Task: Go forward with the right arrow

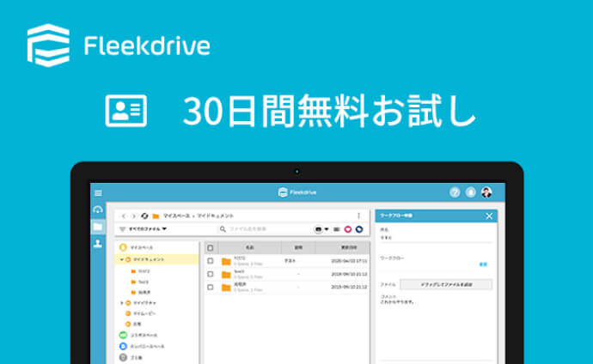Action: (x=133, y=216)
